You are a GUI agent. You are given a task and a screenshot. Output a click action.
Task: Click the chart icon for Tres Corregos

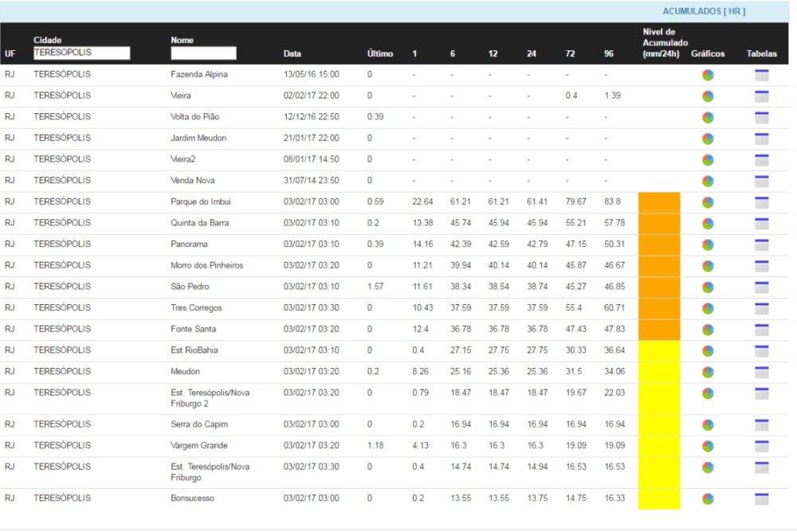click(708, 308)
